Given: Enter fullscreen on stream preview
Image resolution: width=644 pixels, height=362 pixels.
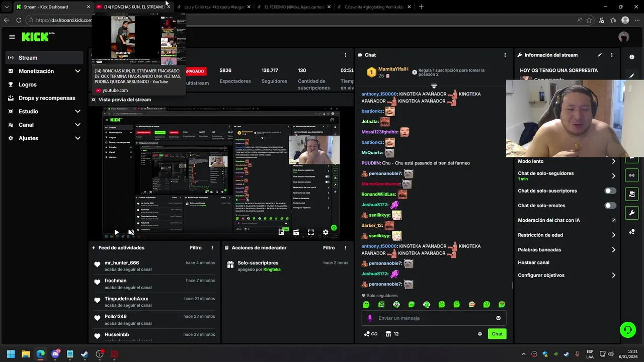Looking at the screenshot, I should (x=311, y=232).
